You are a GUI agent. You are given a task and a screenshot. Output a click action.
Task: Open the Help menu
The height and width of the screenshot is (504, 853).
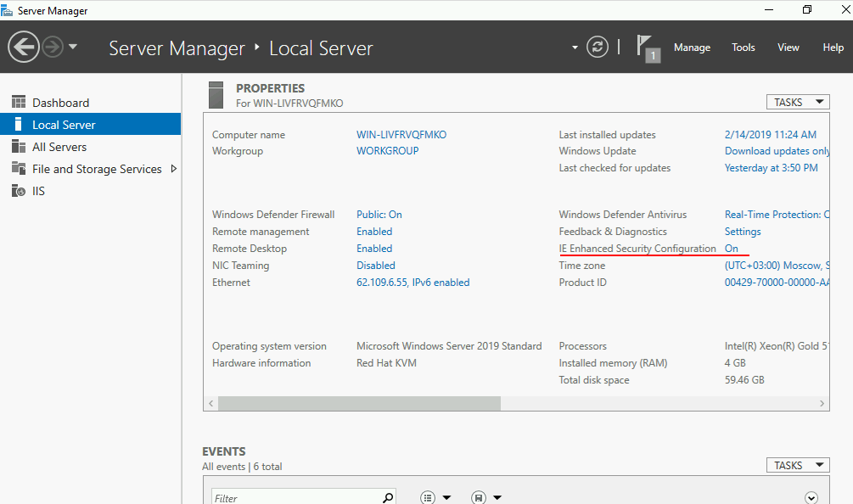coord(833,48)
